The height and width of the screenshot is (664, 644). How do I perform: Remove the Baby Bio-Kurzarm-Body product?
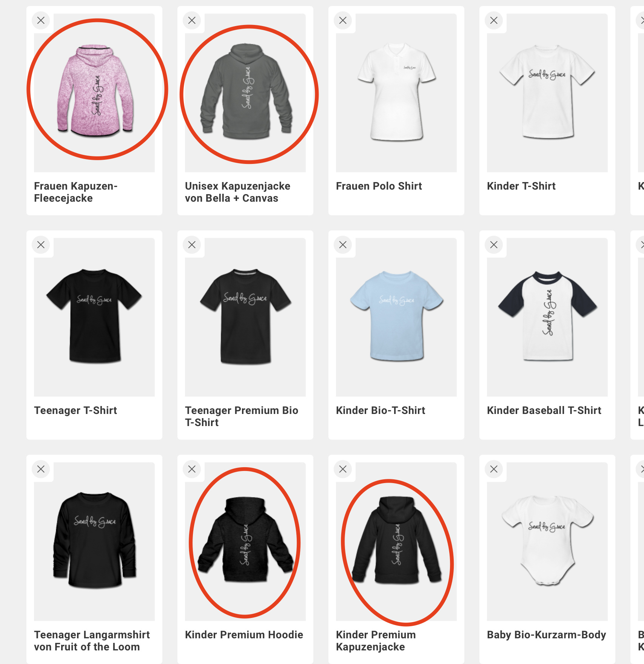(x=494, y=469)
